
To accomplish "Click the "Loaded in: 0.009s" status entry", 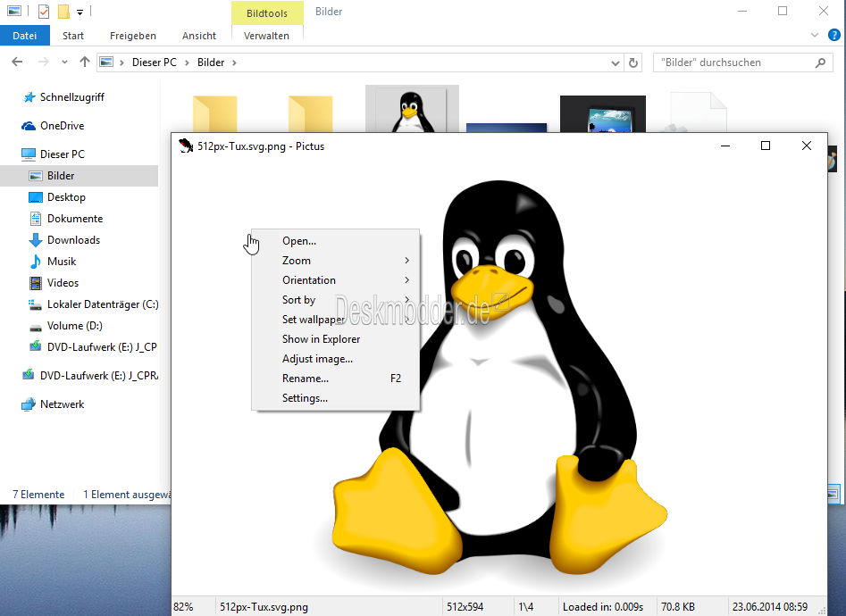I will [x=603, y=607].
